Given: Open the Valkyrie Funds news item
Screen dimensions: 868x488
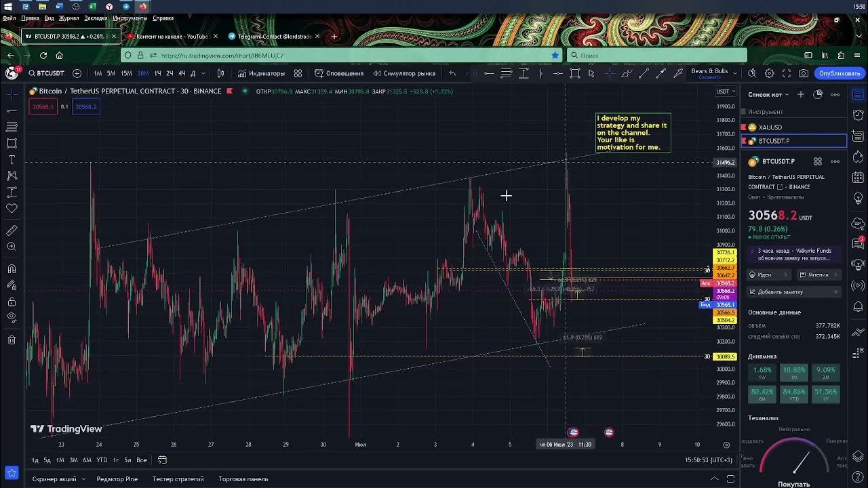Looking at the screenshot, I should (794, 254).
